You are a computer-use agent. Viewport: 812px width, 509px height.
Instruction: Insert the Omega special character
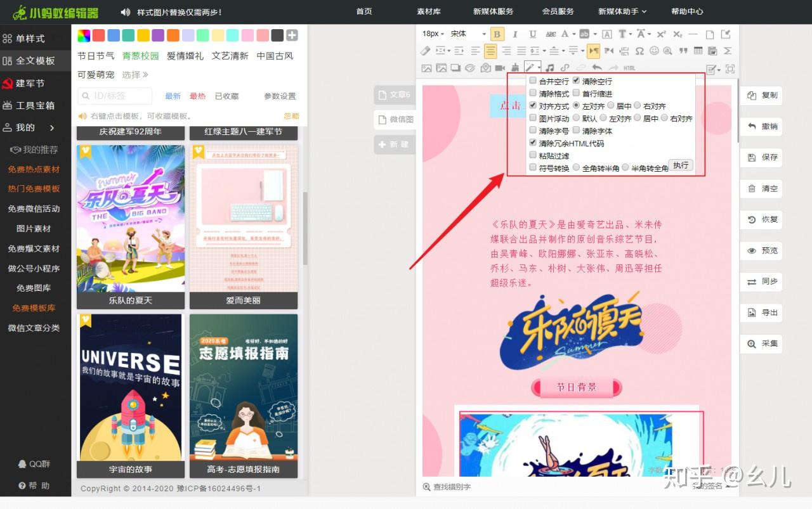[639, 51]
